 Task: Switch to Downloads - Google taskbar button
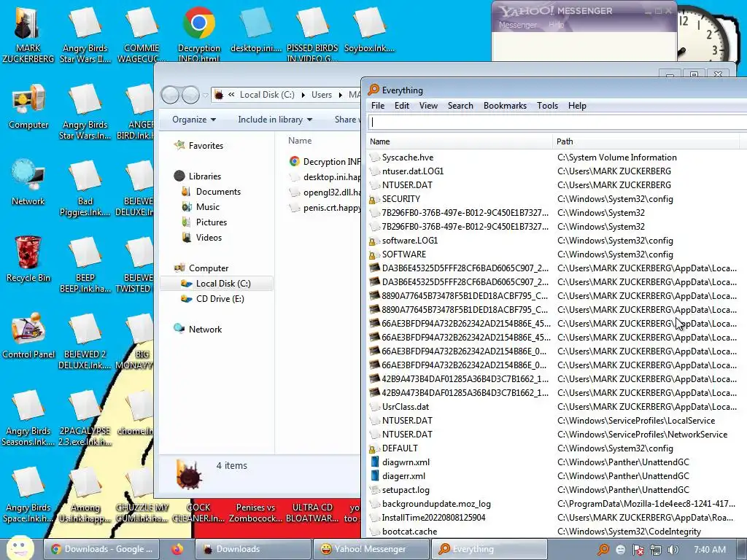coord(101,549)
